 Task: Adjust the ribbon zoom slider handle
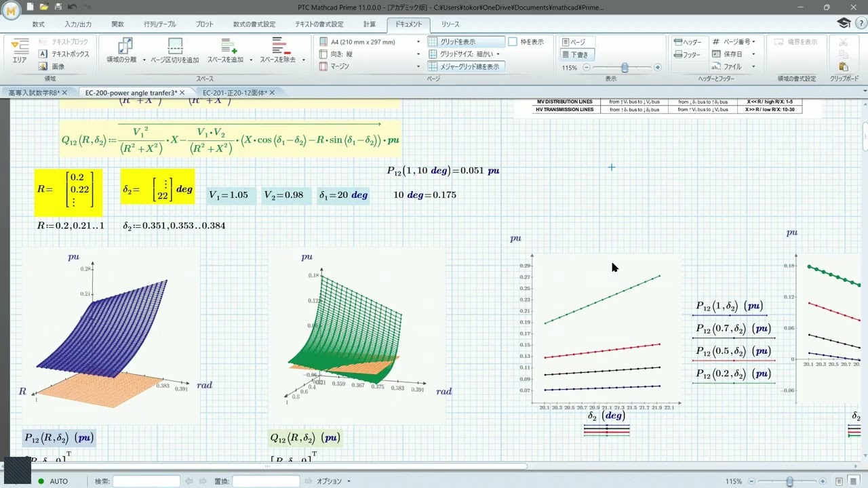[625, 68]
